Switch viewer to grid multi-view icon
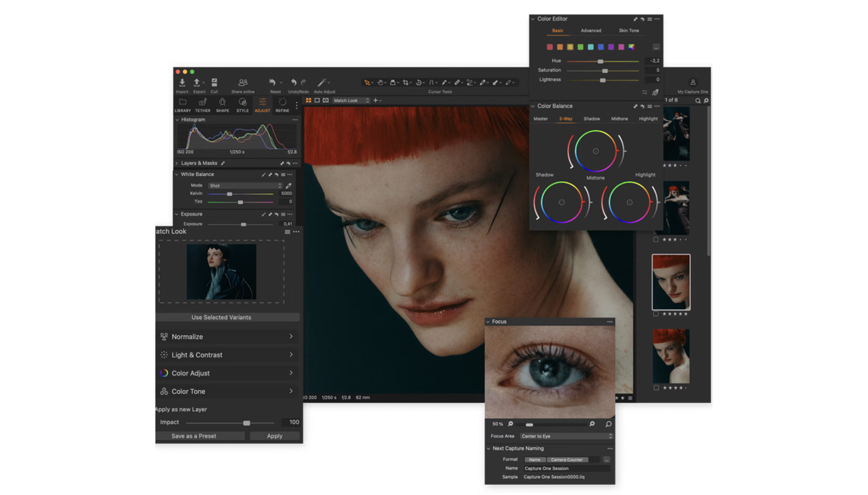Image resolution: width=868 pixels, height=495 pixels. 309,101
